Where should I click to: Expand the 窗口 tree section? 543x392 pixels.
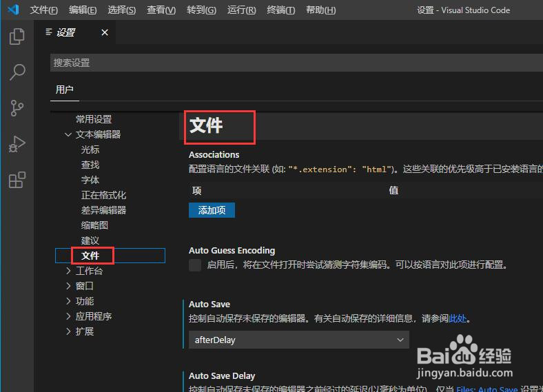(x=68, y=286)
